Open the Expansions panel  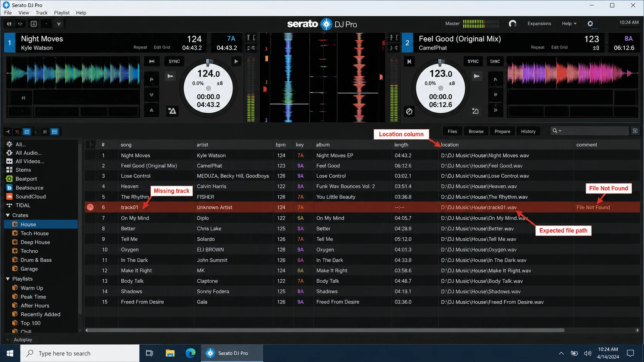click(x=539, y=24)
